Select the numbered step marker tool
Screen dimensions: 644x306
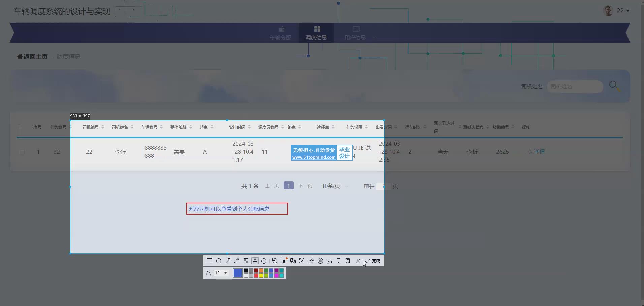click(x=264, y=261)
